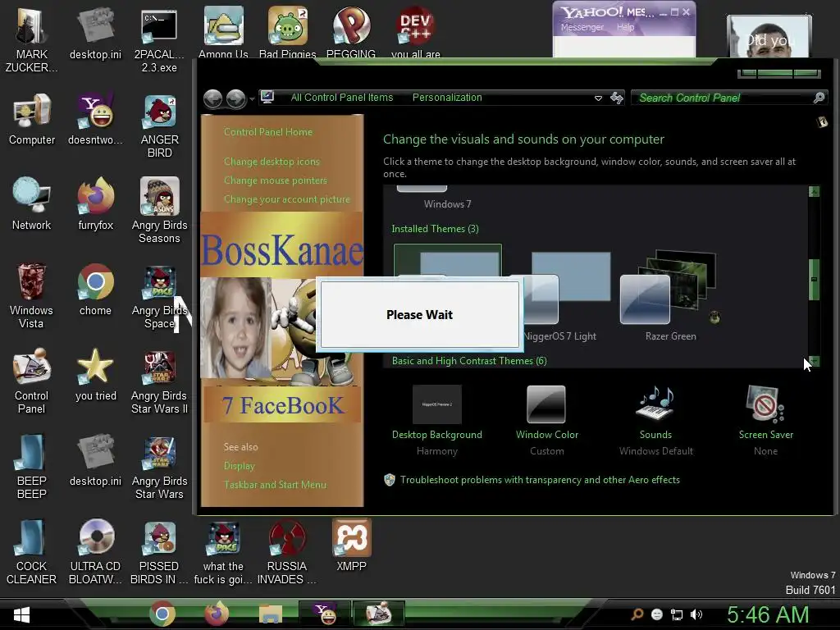Click the themes list scrollbar thumb

pyautogui.click(x=814, y=279)
